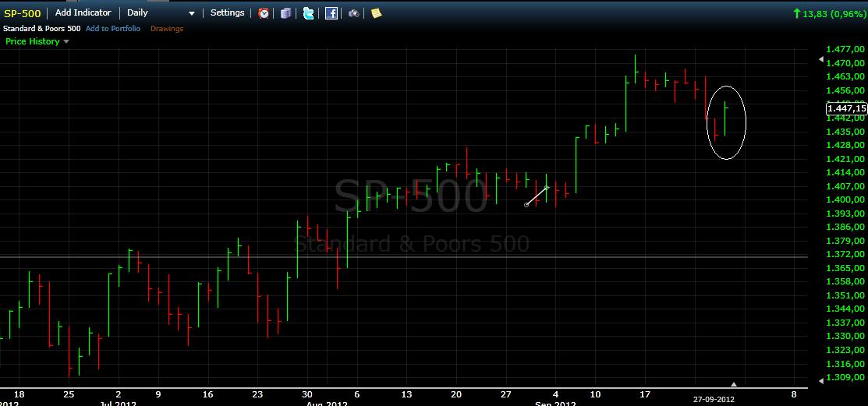Viewport: 868px width, 406px height.
Task: Share the chart via Twitter icon
Action: (x=308, y=13)
